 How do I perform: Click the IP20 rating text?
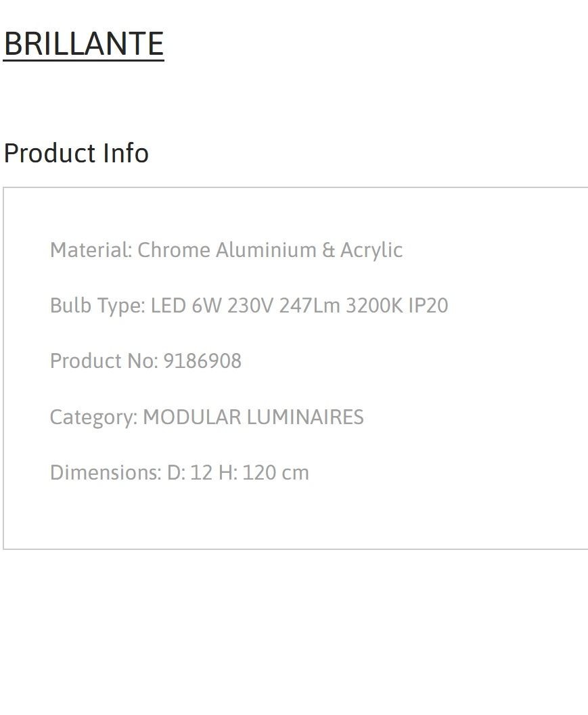428,306
